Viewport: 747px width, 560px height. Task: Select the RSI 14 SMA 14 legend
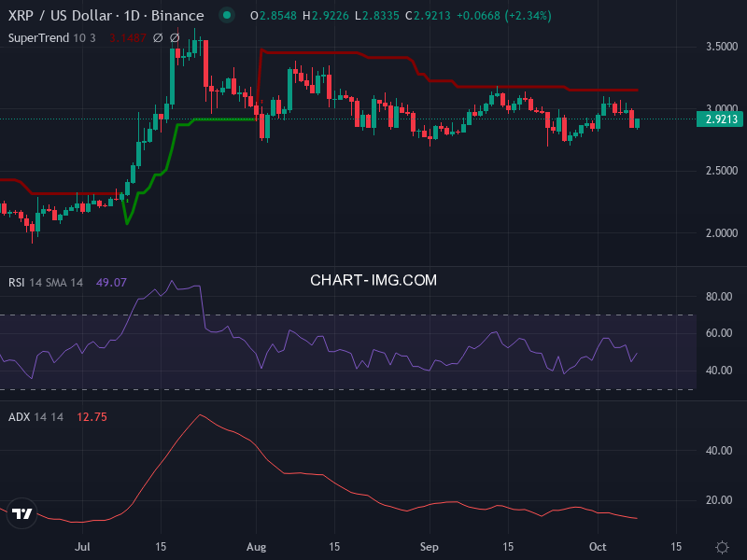pyautogui.click(x=46, y=282)
